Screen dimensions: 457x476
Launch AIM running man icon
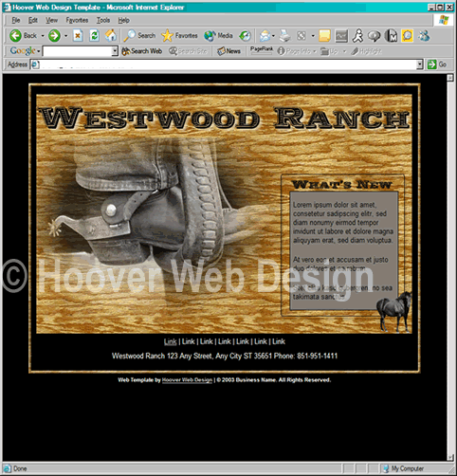point(358,36)
